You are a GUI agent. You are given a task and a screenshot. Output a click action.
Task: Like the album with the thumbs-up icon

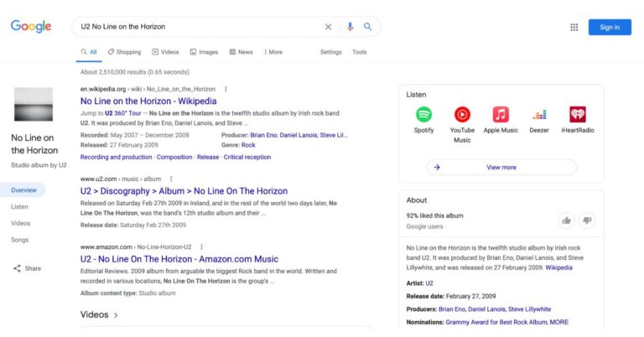click(x=566, y=220)
